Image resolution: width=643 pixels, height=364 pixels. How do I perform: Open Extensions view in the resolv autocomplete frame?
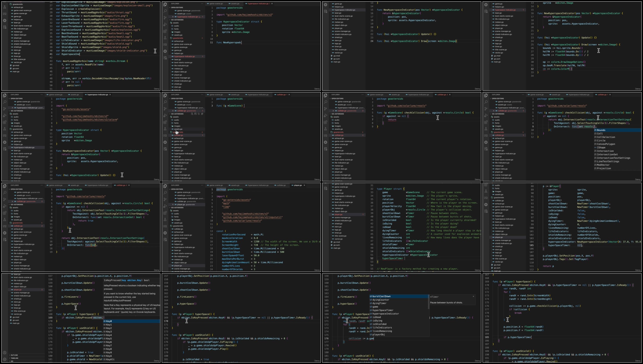[x=486, y=122]
